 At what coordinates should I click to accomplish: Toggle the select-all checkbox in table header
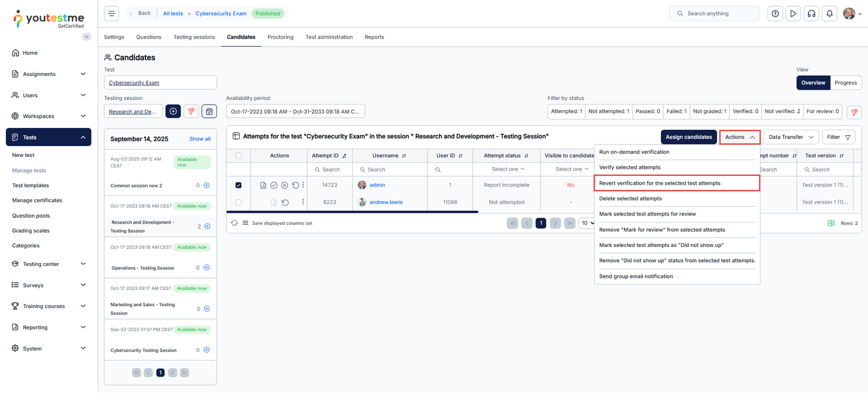tap(239, 156)
